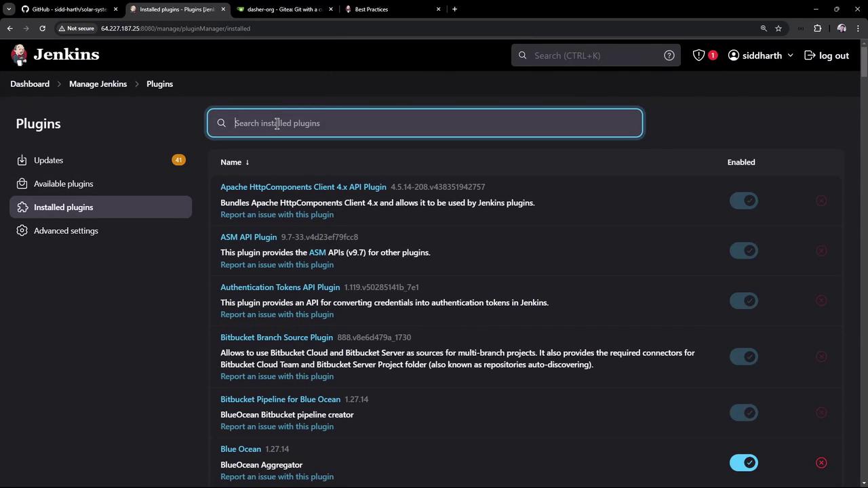
Task: Toggle Bitbucket Pipeline for Blue Ocean switch
Action: click(x=744, y=413)
